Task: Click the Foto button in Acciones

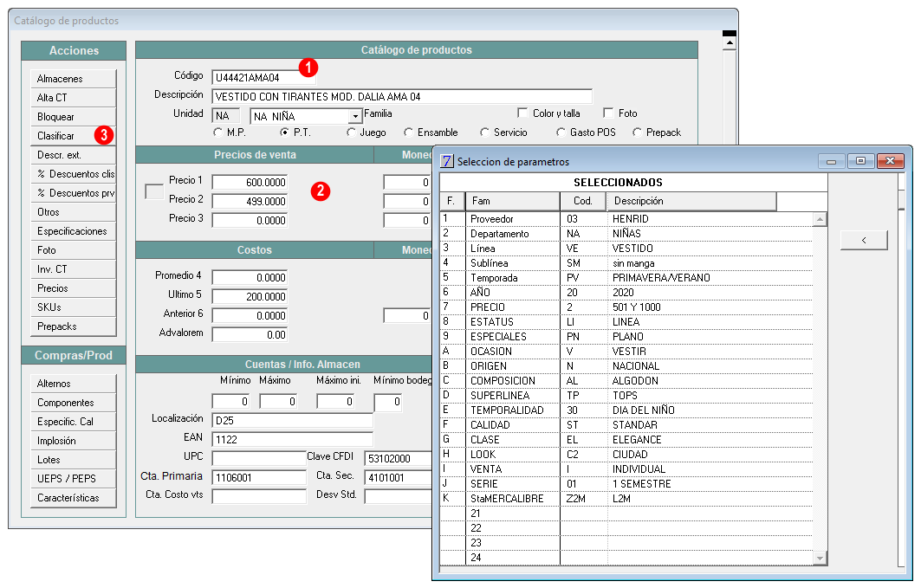Action: (x=74, y=250)
